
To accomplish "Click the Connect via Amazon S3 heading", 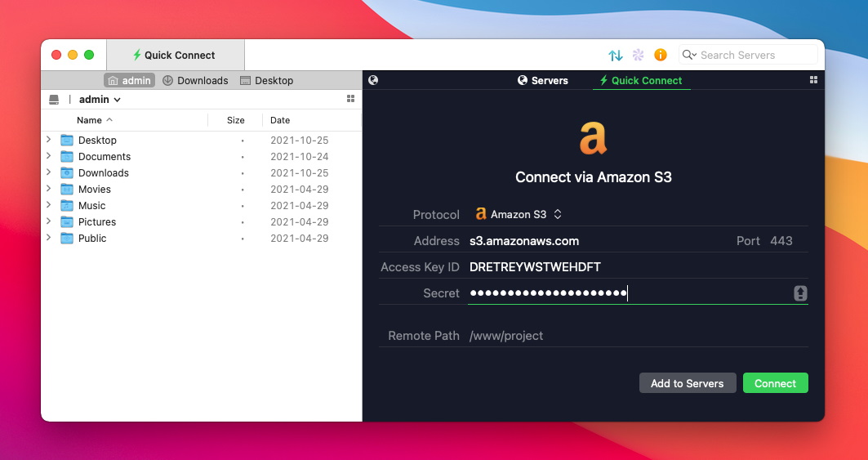I will click(x=594, y=177).
